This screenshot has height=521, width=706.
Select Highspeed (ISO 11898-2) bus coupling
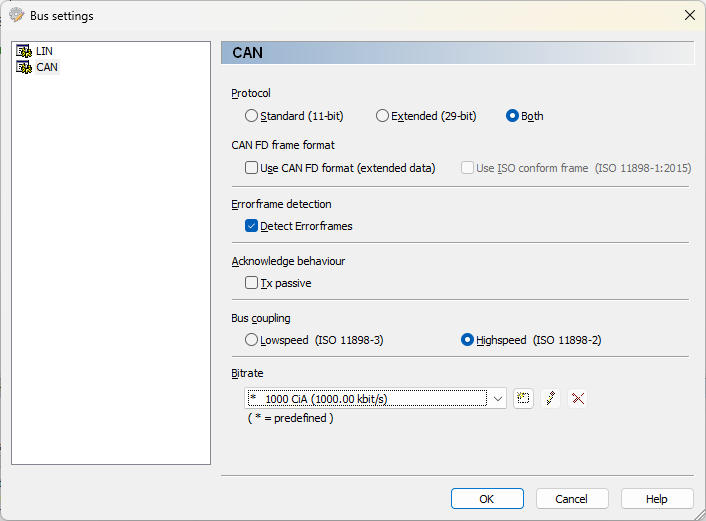tap(467, 340)
